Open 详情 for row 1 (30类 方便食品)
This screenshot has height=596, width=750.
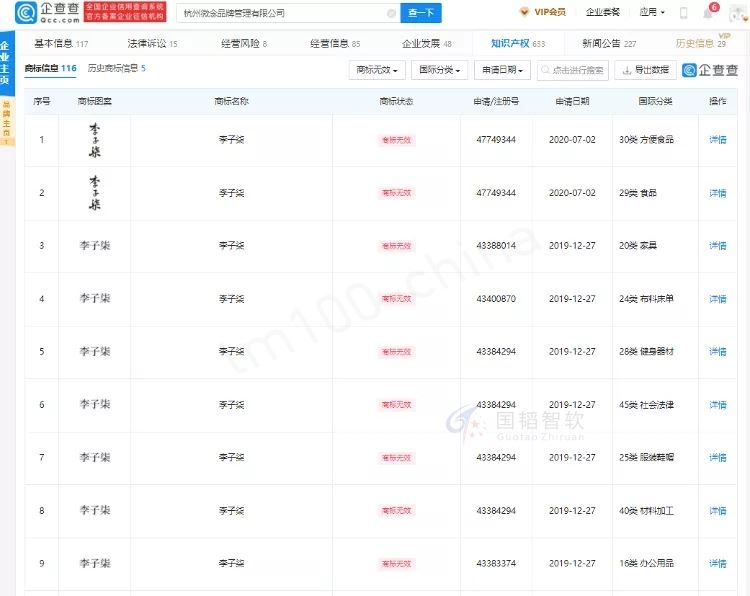pyautogui.click(x=717, y=140)
